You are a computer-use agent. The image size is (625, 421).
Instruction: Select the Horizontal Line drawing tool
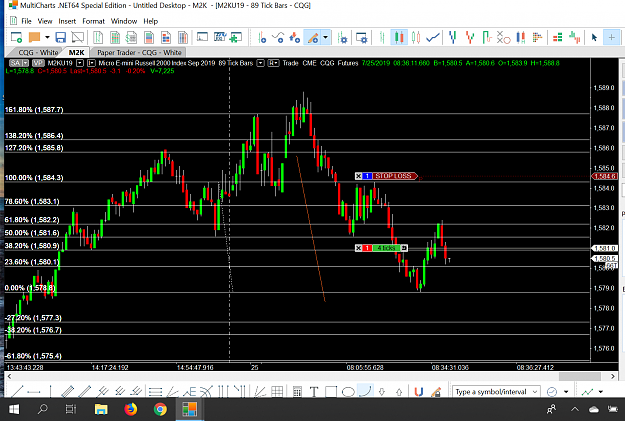click(34, 392)
